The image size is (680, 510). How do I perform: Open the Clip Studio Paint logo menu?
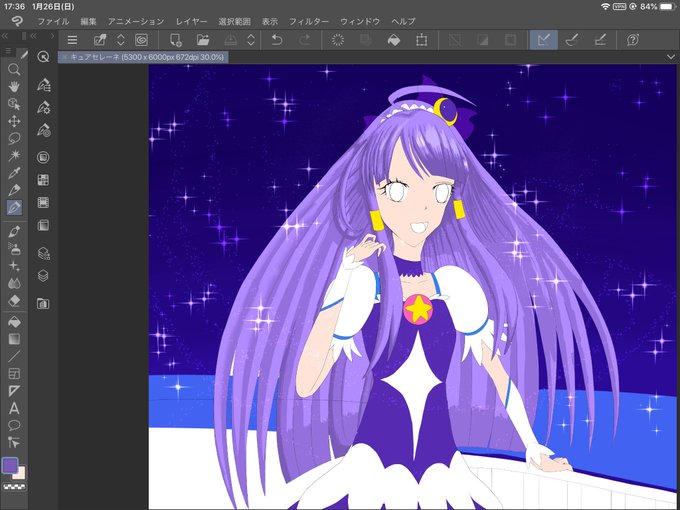click(17, 21)
